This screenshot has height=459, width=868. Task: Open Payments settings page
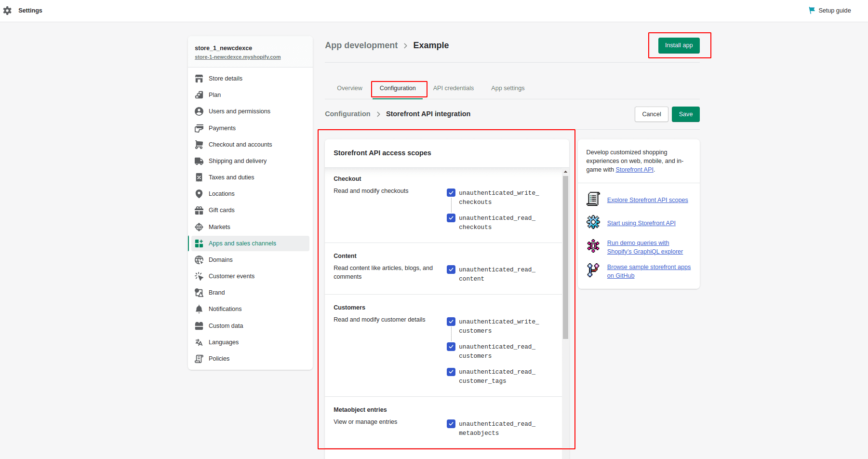pyautogui.click(x=250, y=128)
